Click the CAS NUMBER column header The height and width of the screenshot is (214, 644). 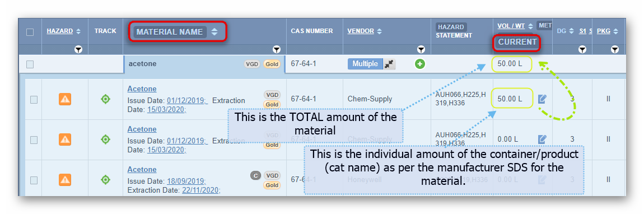(312, 31)
